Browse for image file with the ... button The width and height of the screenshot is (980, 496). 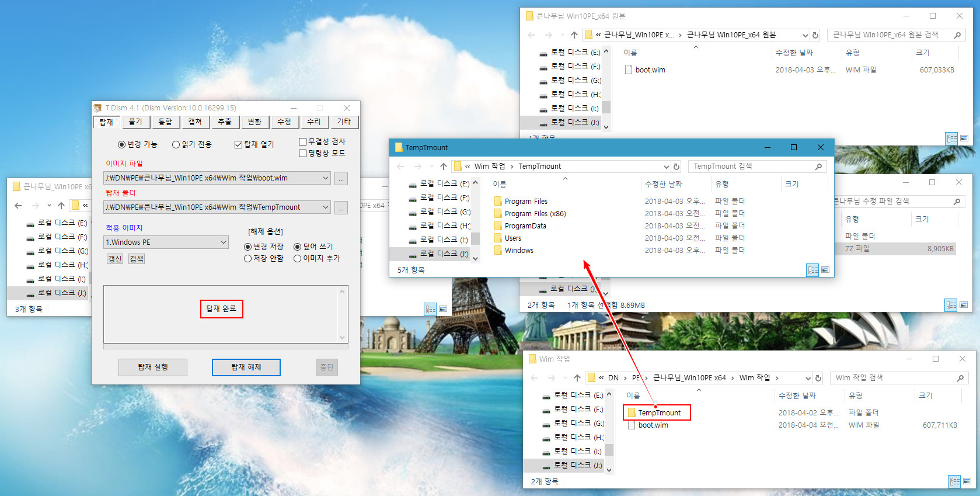pyautogui.click(x=341, y=178)
